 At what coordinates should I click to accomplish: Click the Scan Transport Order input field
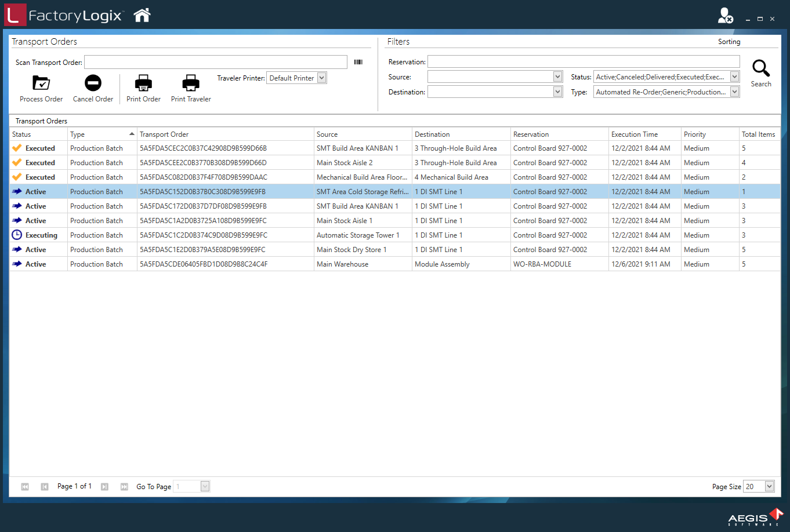click(x=215, y=62)
